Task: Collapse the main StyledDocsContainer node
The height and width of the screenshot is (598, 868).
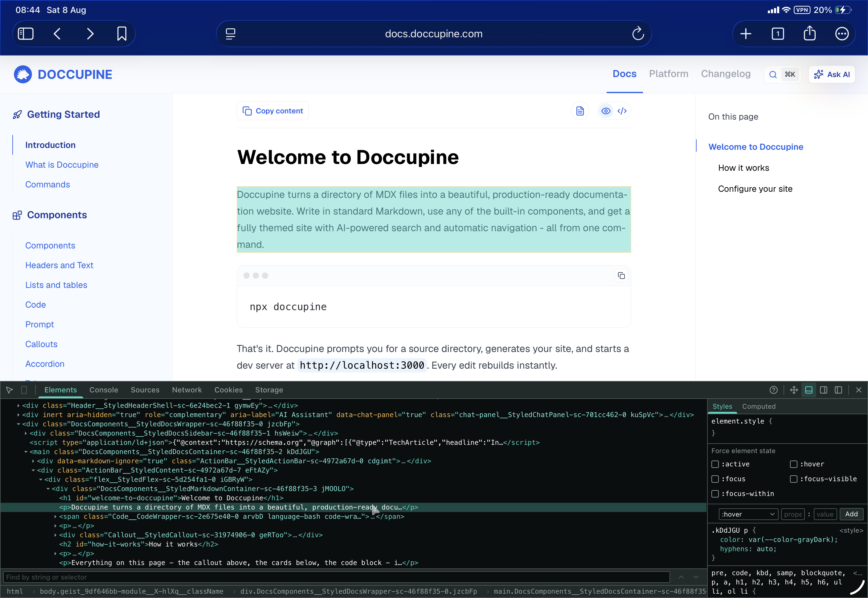Action: click(x=26, y=452)
